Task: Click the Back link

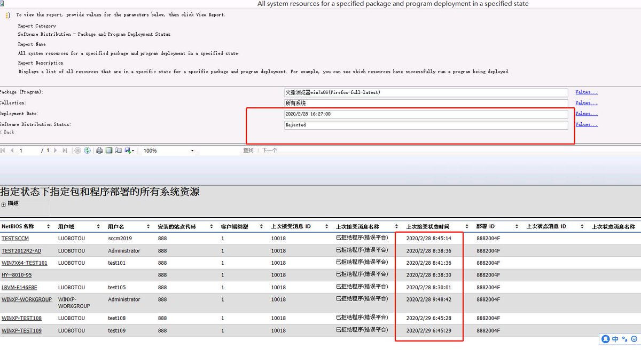Action: point(7,132)
